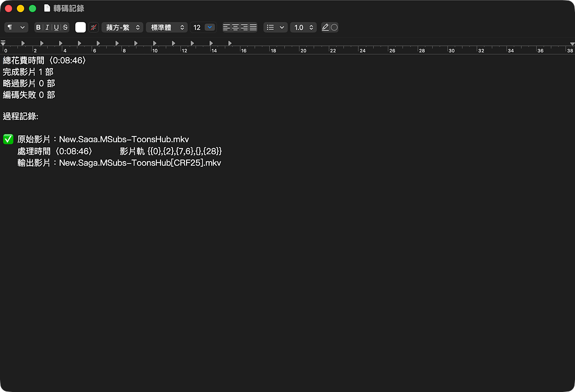The image size is (575, 392).
Task: Expand the font size 12 menu
Action: coord(210,27)
